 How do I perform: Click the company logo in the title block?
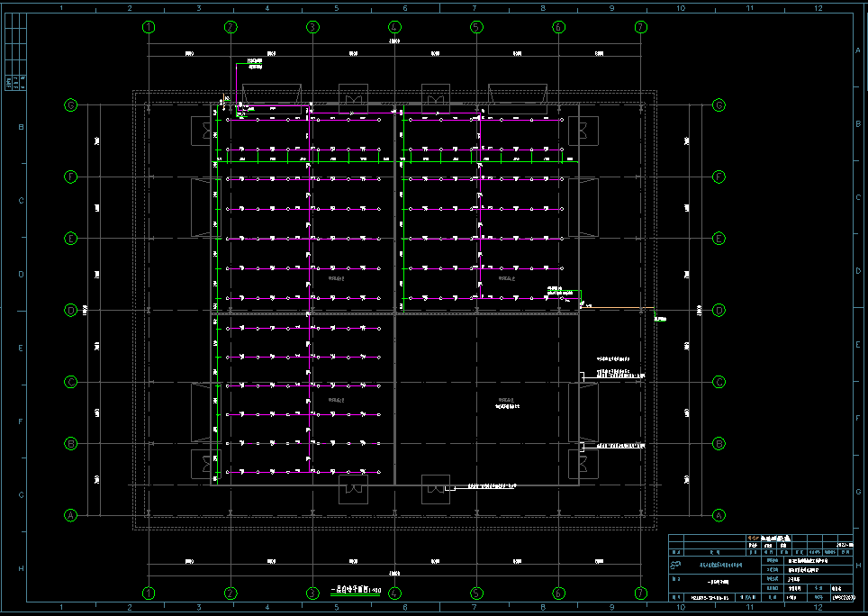point(676,564)
